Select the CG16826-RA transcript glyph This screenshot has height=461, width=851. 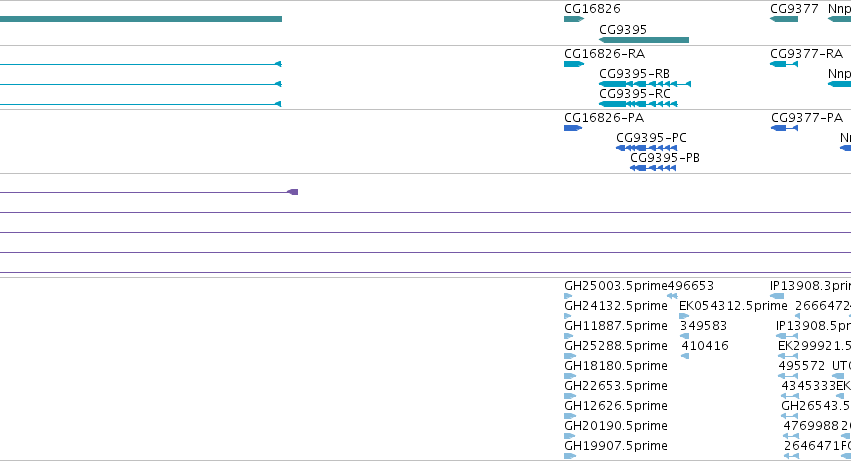click(x=574, y=64)
